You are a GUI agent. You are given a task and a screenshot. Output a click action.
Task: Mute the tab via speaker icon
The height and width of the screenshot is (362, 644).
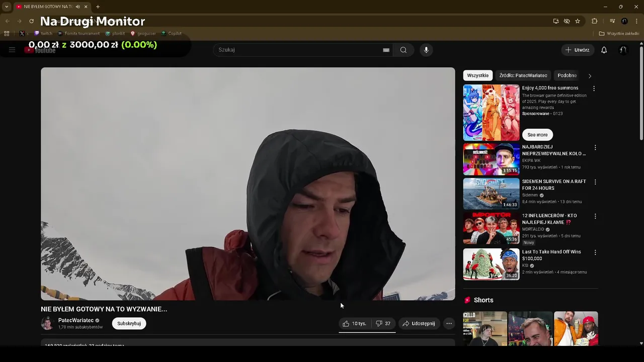pos(78,7)
